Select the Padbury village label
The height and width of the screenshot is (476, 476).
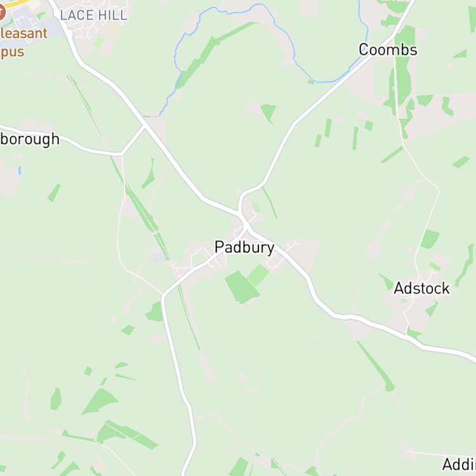click(x=244, y=248)
